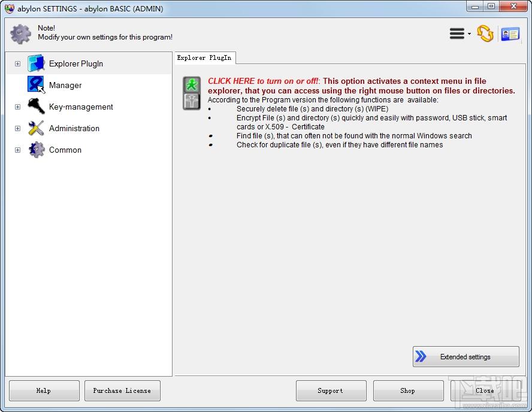Expand the Administration tree node
This screenshot has height=412, width=532.
pyautogui.click(x=17, y=129)
